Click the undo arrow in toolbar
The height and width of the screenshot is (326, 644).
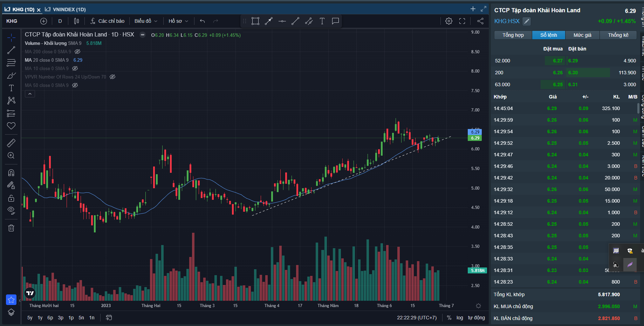pos(202,21)
